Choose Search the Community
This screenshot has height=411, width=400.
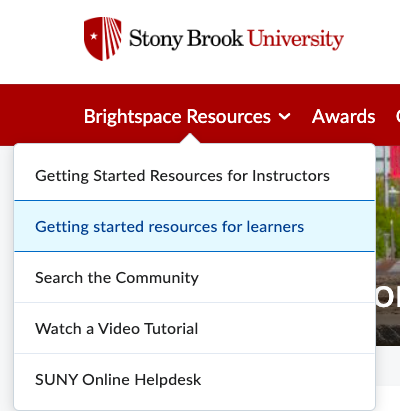[x=195, y=277]
